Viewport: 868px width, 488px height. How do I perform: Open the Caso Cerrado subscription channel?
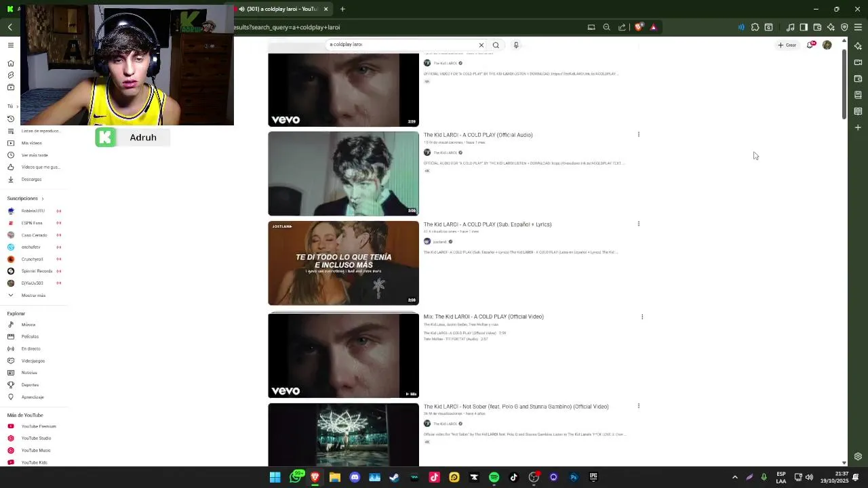[33, 235]
